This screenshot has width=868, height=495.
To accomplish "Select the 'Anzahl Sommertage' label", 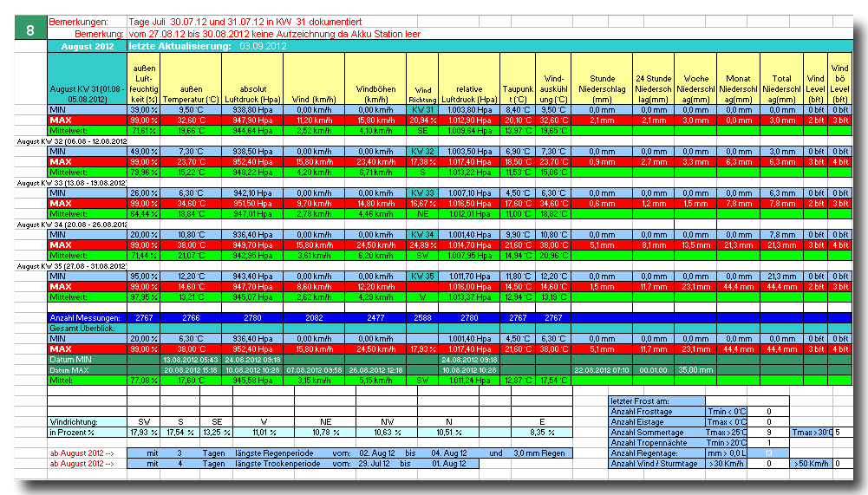I will click(657, 433).
